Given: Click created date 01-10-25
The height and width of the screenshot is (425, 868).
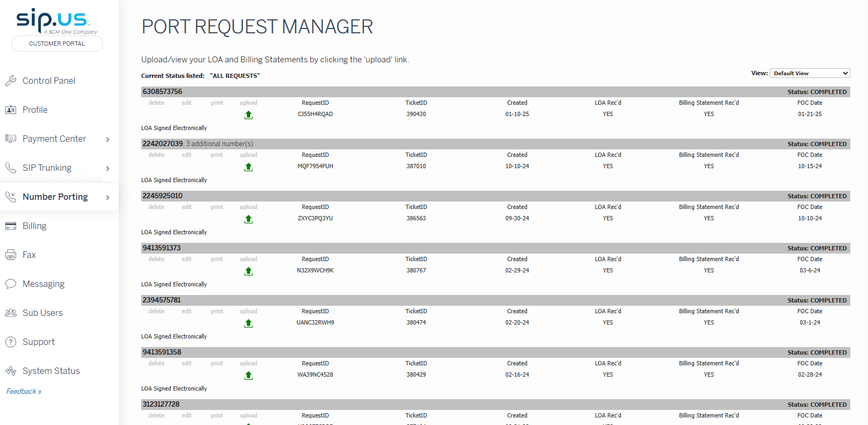Looking at the screenshot, I should [x=517, y=114].
